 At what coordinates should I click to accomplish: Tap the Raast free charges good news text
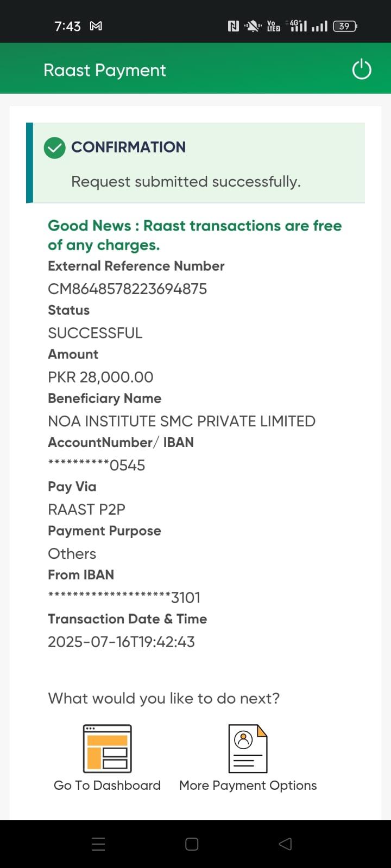[194, 235]
